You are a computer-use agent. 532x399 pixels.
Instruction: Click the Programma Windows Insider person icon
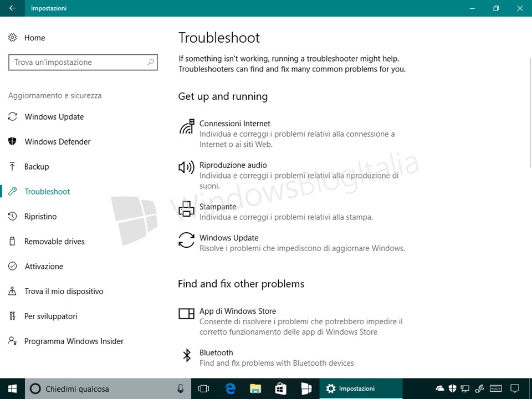click(x=13, y=341)
